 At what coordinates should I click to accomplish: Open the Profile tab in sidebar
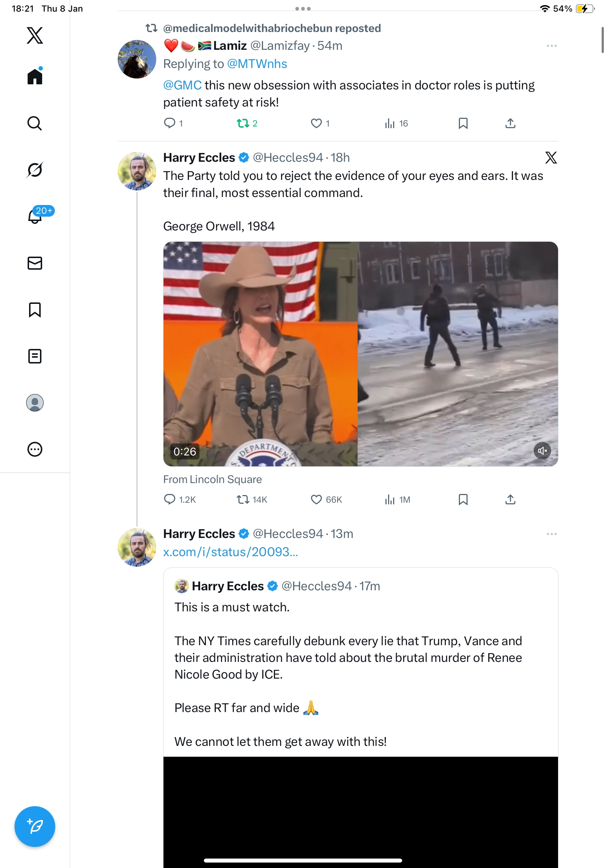point(35,403)
